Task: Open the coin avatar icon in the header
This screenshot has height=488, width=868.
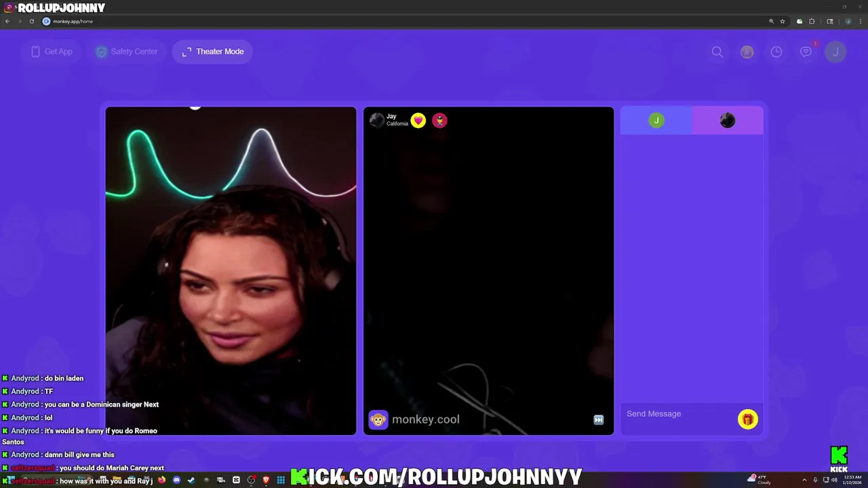Action: click(747, 52)
